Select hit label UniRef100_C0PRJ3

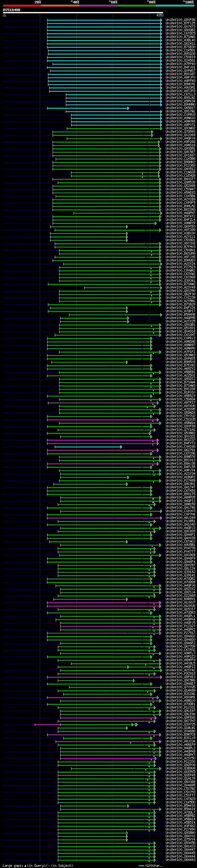point(180,338)
